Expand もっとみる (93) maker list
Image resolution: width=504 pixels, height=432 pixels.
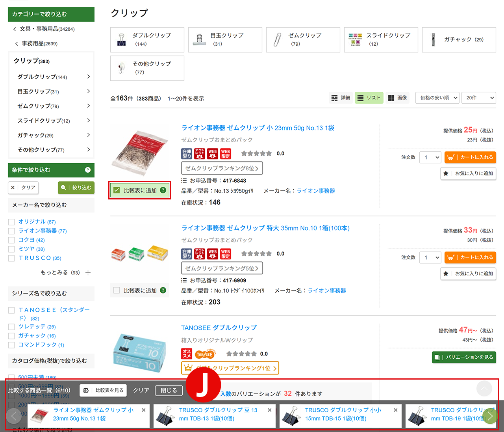[65, 272]
